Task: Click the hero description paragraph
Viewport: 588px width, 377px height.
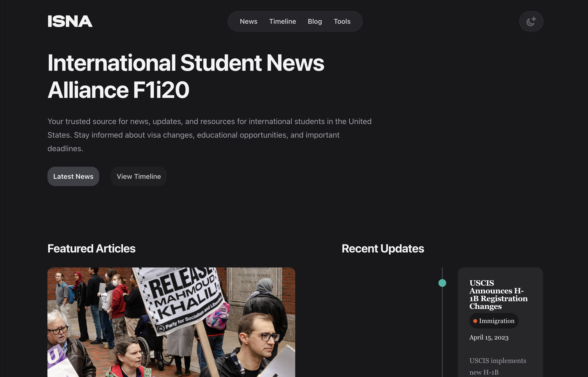Action: click(209, 135)
